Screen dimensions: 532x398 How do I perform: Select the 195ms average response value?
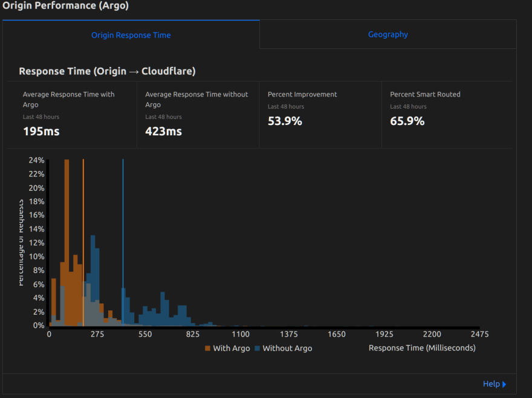click(x=41, y=131)
